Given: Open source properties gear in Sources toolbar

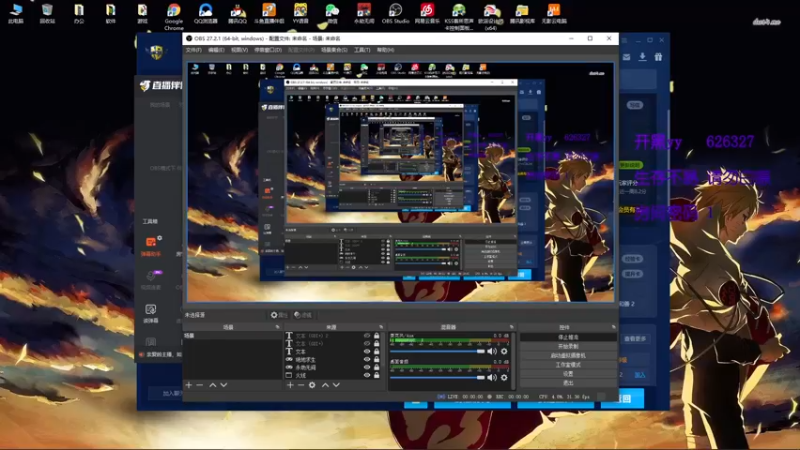Looking at the screenshot, I should tap(312, 385).
